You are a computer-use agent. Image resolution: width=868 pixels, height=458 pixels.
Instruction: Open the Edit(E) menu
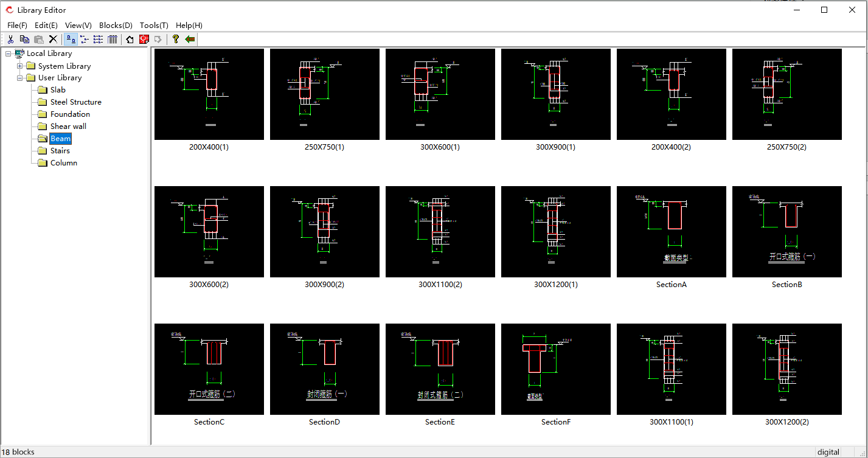pos(46,26)
